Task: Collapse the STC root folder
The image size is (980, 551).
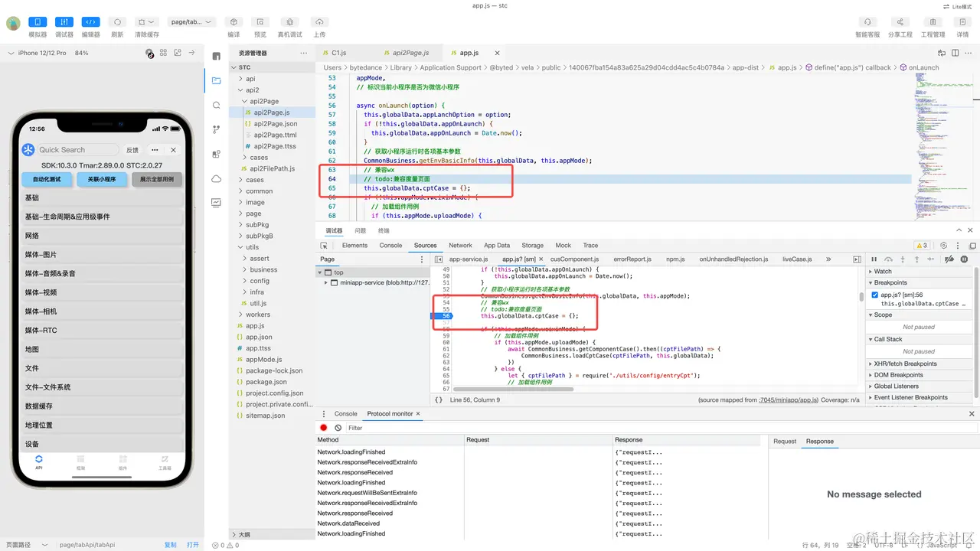Action: pyautogui.click(x=272, y=67)
